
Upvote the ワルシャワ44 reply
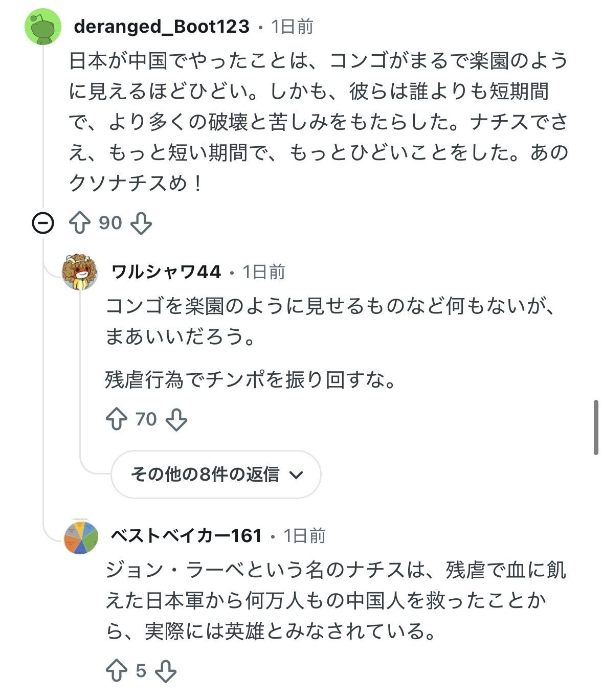click(x=116, y=419)
